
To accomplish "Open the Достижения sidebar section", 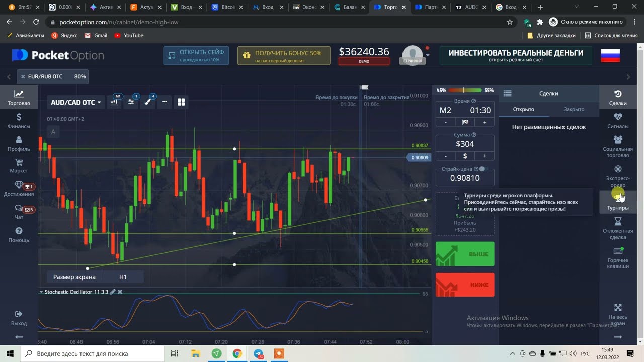I will point(19,189).
